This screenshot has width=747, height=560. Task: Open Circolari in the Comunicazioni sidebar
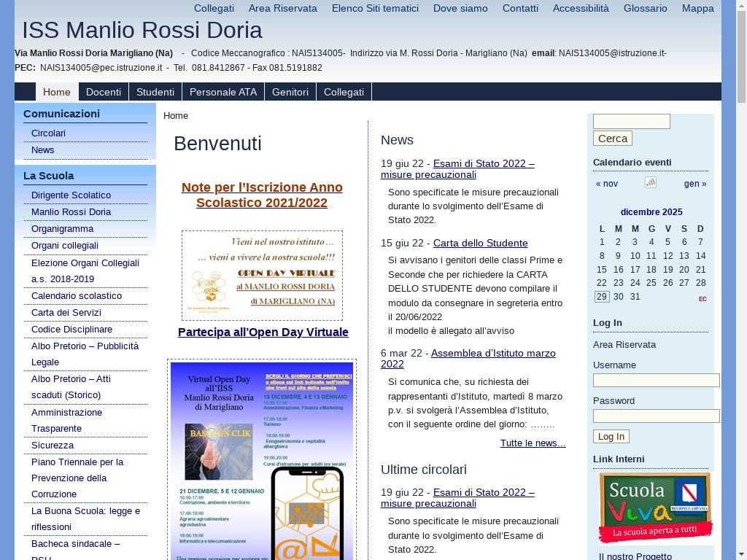(x=48, y=133)
